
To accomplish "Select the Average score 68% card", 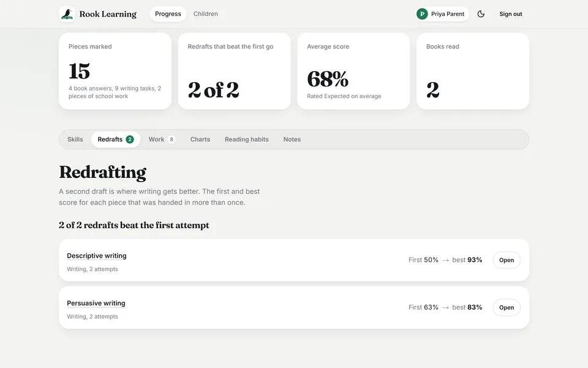I will tap(353, 71).
